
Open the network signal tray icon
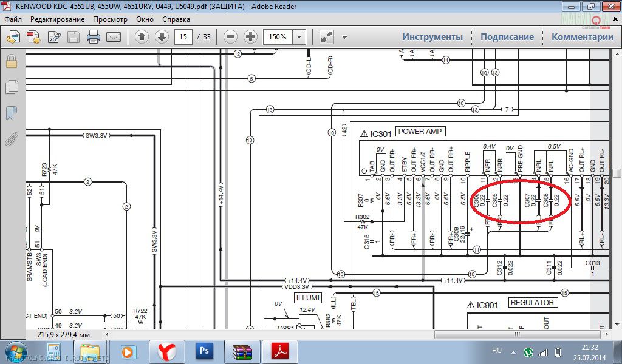tap(542, 352)
